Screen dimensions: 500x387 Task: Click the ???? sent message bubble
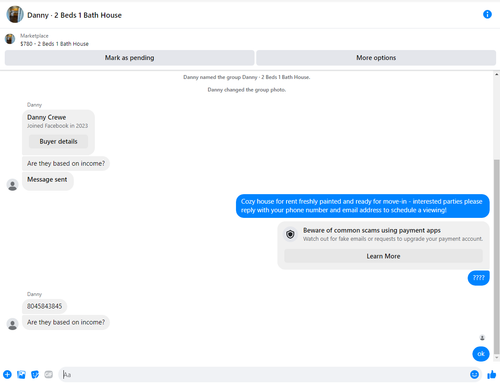478,278
